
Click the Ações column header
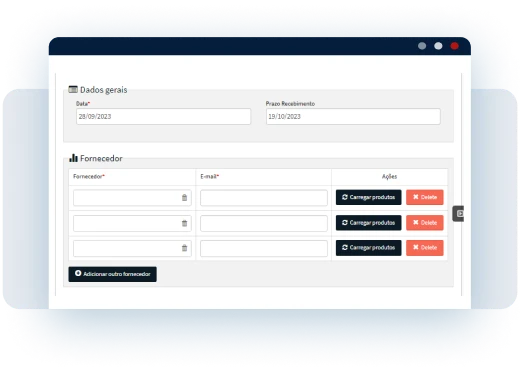[x=390, y=176]
